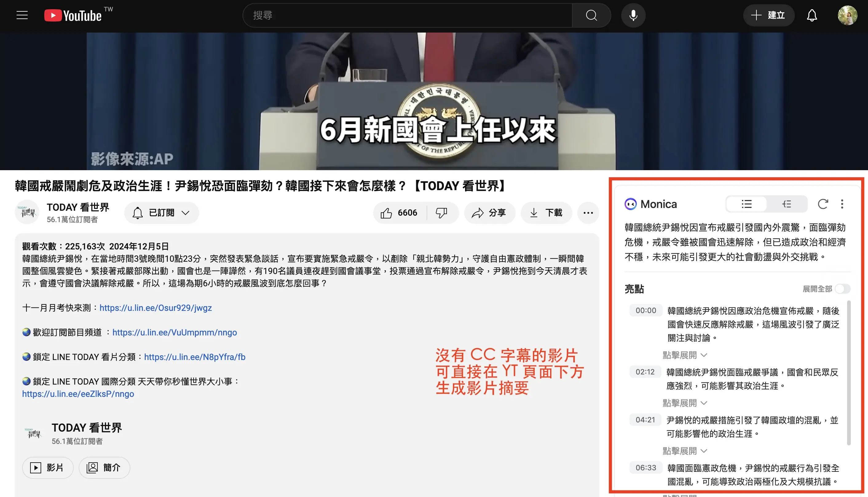Toggle 展開全部 to expand all highlights
This screenshot has height=497, width=868.
tap(843, 288)
